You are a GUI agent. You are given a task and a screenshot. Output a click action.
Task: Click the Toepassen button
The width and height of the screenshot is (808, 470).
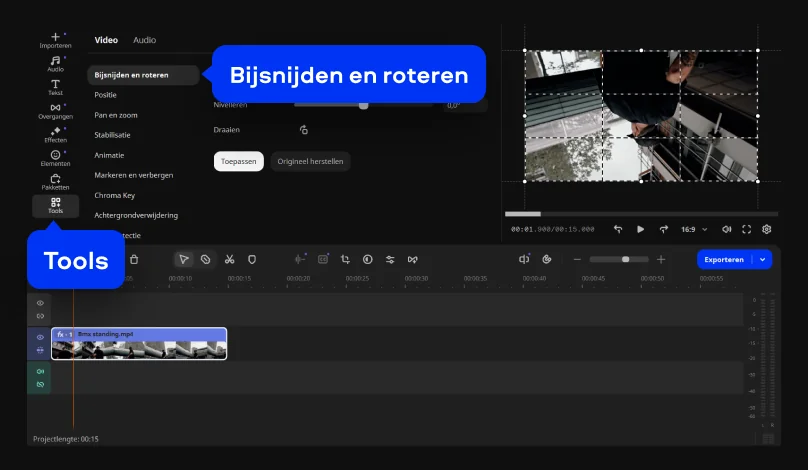click(239, 161)
